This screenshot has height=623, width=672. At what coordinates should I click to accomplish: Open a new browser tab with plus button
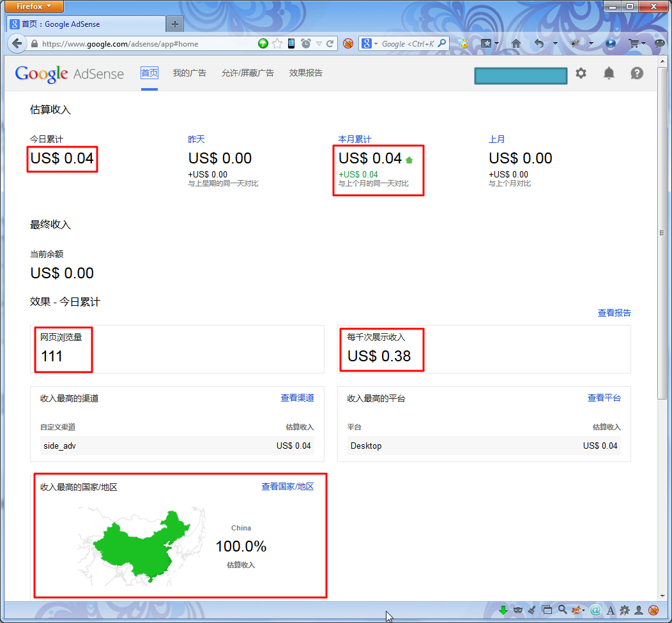point(175,24)
